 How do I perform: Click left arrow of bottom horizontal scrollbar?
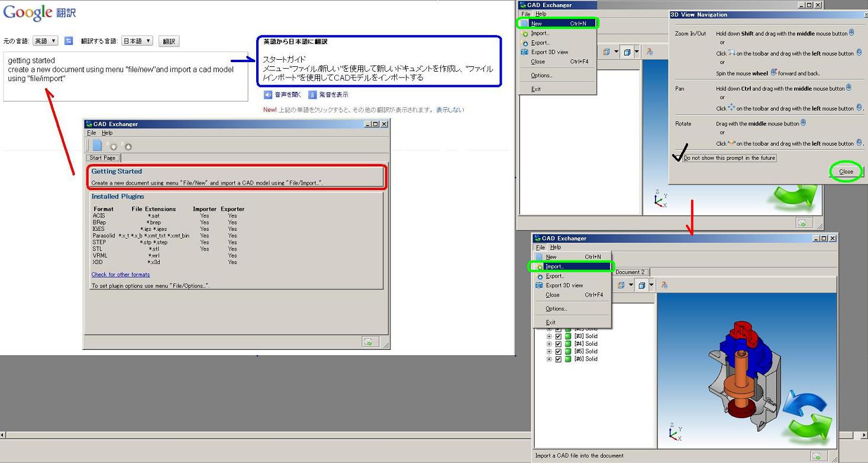coord(3,435)
